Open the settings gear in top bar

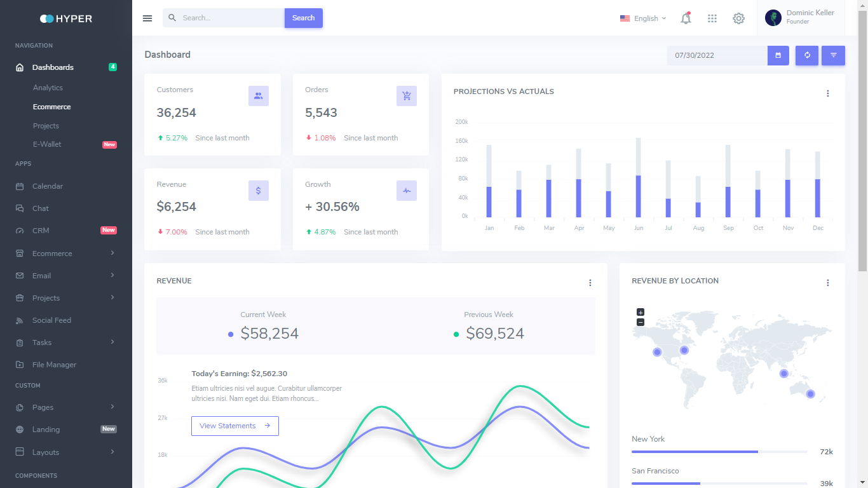point(738,18)
